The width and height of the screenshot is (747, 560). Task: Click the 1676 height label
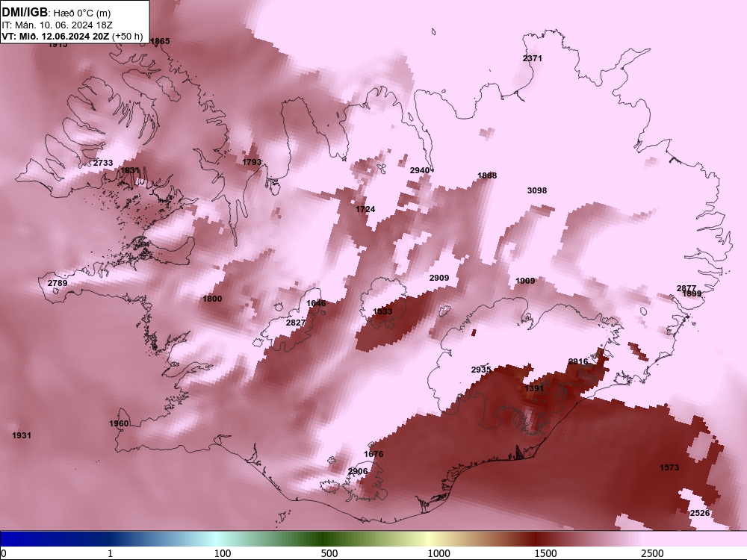tap(373, 454)
